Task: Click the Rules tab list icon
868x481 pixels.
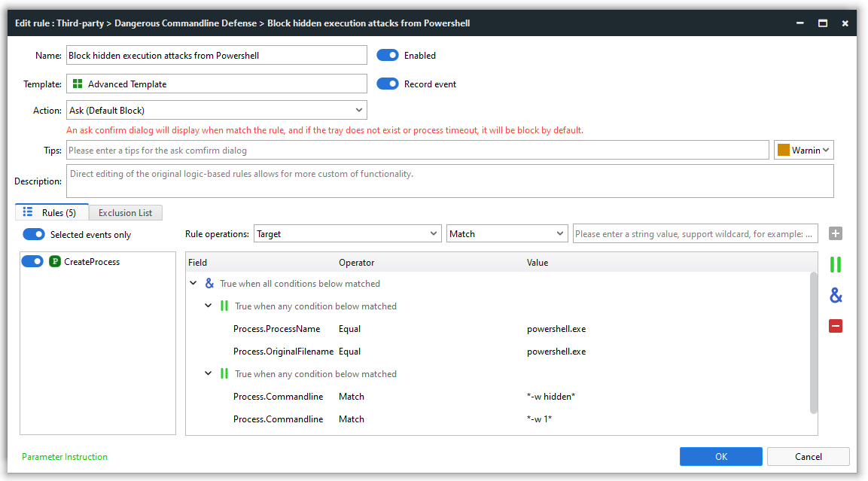Action: click(29, 212)
